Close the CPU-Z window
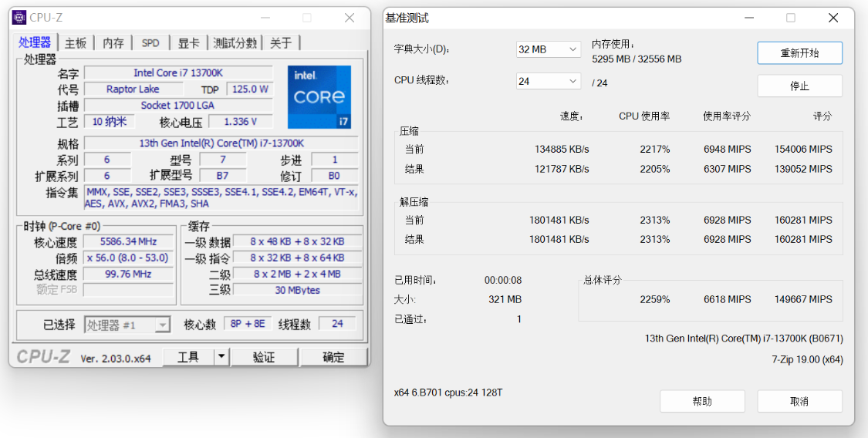This screenshot has height=438, width=868. click(x=350, y=18)
